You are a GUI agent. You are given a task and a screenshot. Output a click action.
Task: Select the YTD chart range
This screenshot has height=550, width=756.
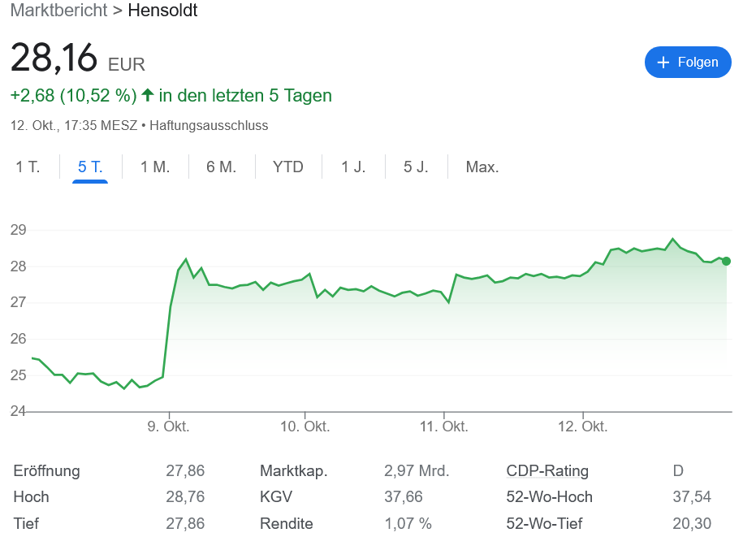[x=287, y=167]
